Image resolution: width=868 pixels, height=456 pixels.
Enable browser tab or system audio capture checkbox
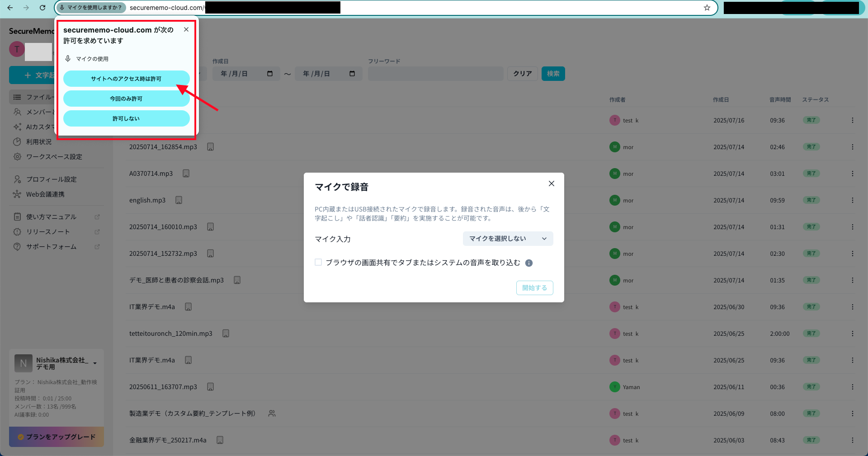(318, 263)
